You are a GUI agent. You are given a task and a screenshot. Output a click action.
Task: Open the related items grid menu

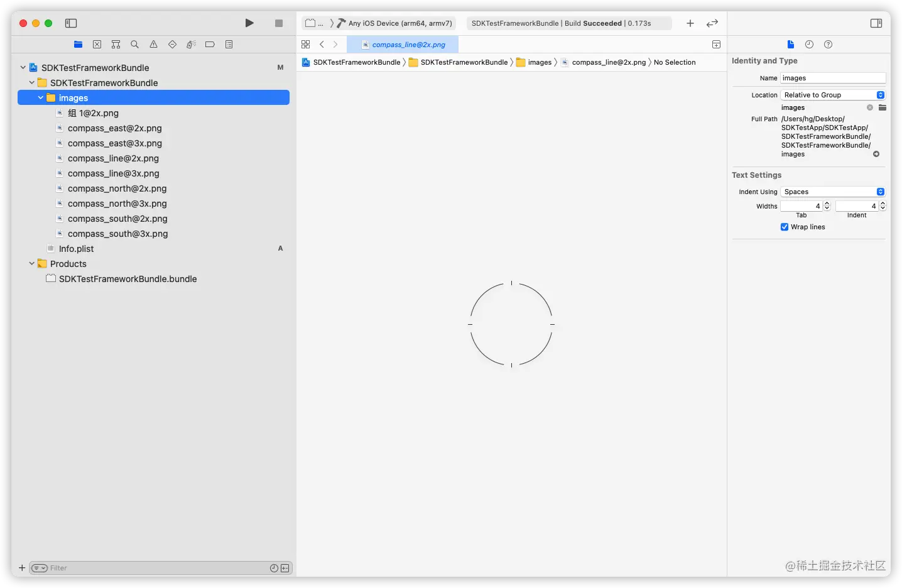[306, 45]
